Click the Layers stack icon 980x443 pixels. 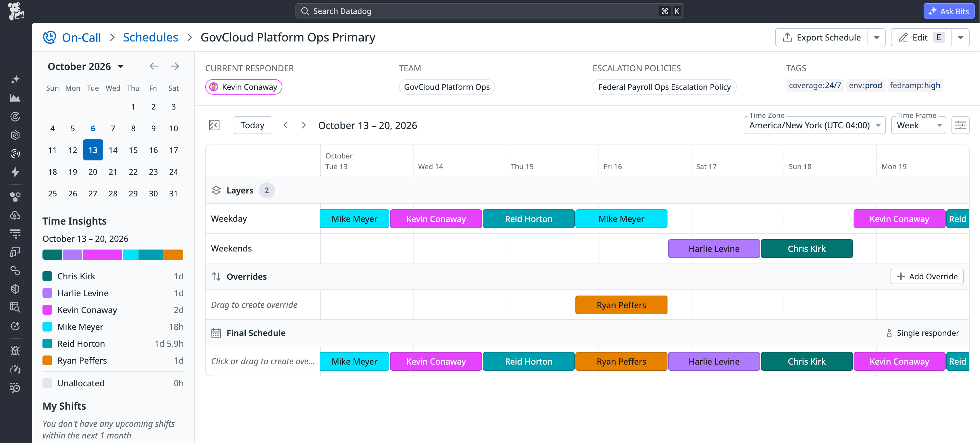216,190
